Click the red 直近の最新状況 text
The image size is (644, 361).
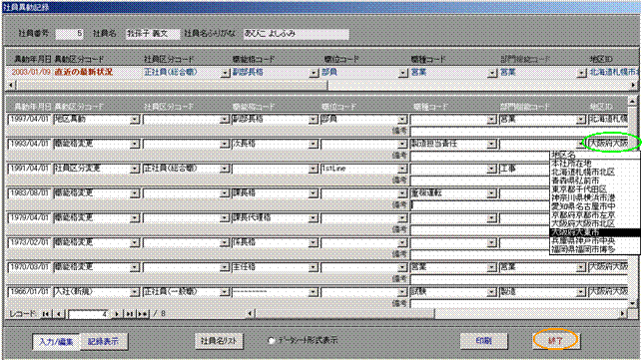[x=84, y=72]
